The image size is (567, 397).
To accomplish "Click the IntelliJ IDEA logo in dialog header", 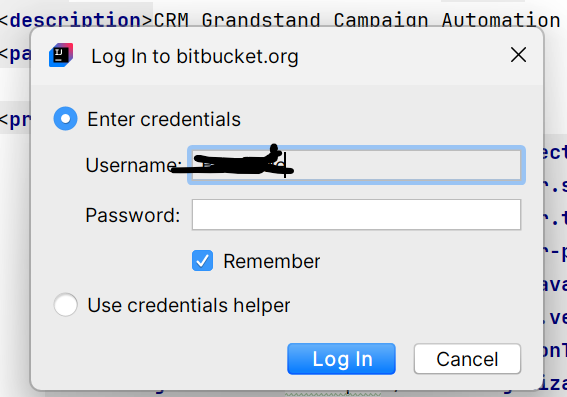I will (61, 55).
